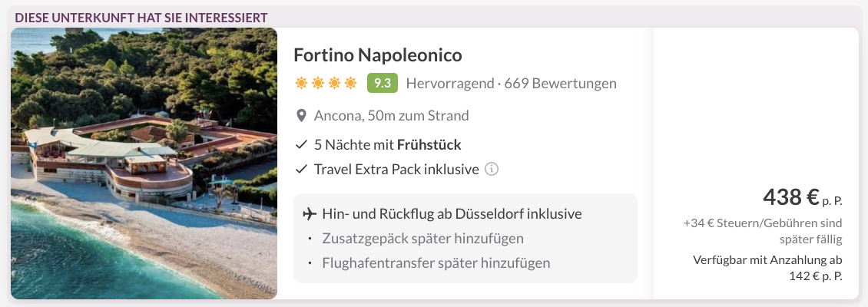This screenshot has width=868, height=307.
Task: Click the Steuern/Gebühren später fällig note
Action: 763,231
